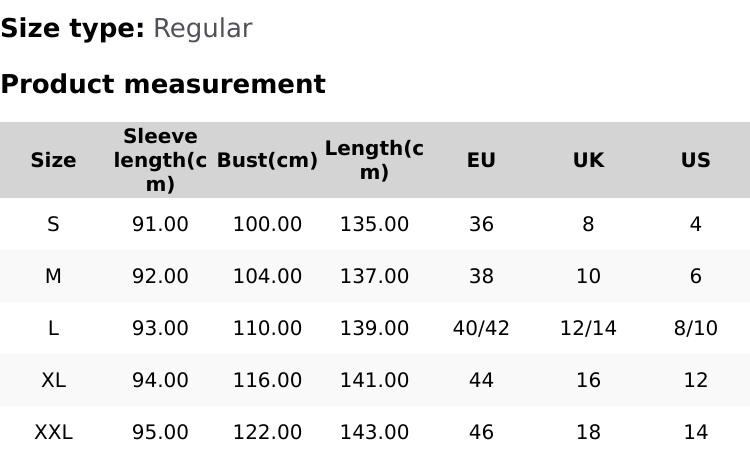The image size is (750, 458).
Task: Click the US column header
Action: 695,160
